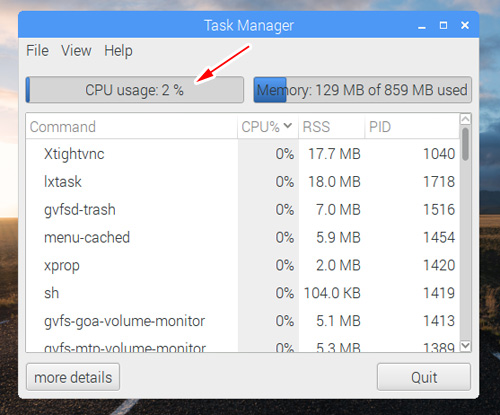
Task: Select the xprop process row
Action: [x=243, y=265]
